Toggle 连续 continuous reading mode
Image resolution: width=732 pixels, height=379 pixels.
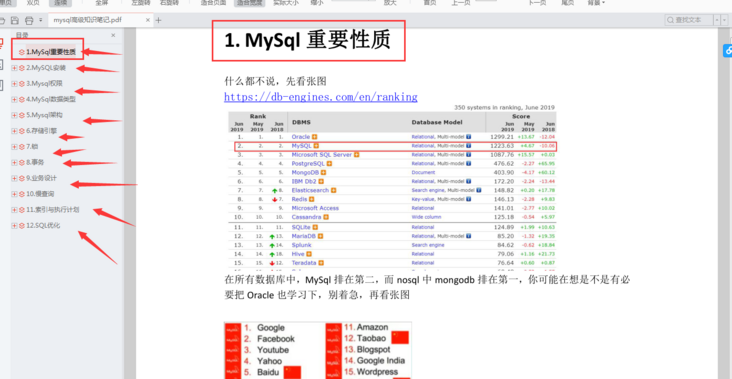pos(60,2)
